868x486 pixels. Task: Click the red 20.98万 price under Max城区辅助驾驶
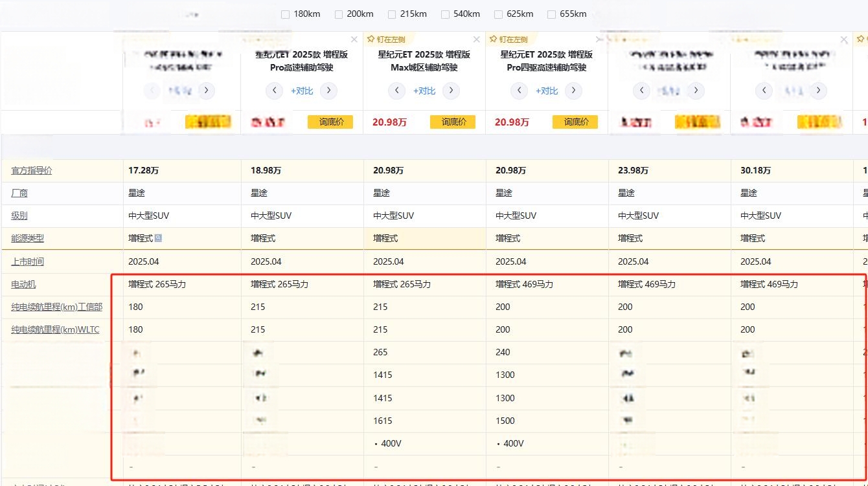[x=390, y=122]
